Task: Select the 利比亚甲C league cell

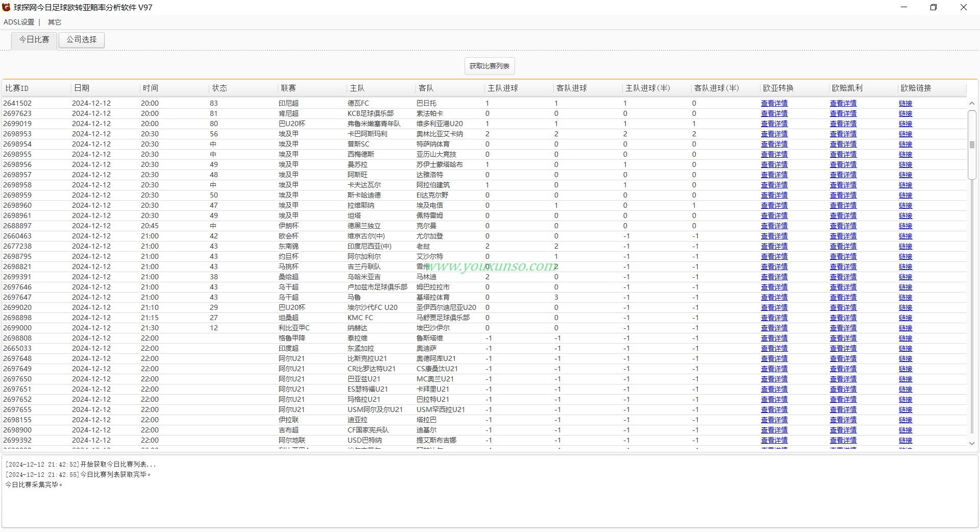Action: tap(295, 328)
